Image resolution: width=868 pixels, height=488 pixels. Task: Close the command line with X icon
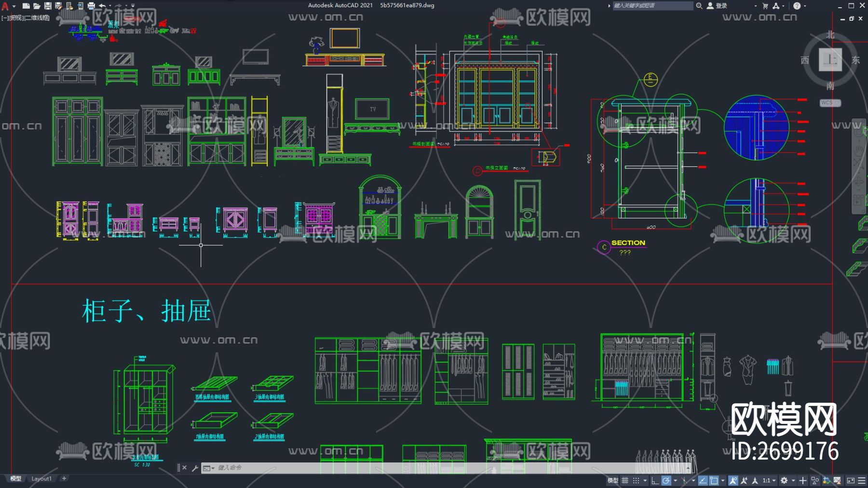coord(184,468)
